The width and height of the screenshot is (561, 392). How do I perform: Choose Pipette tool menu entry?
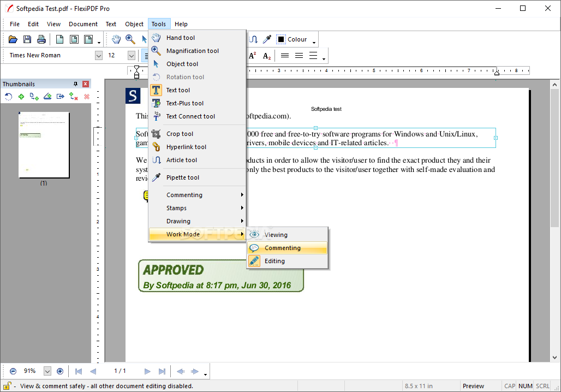197,177
